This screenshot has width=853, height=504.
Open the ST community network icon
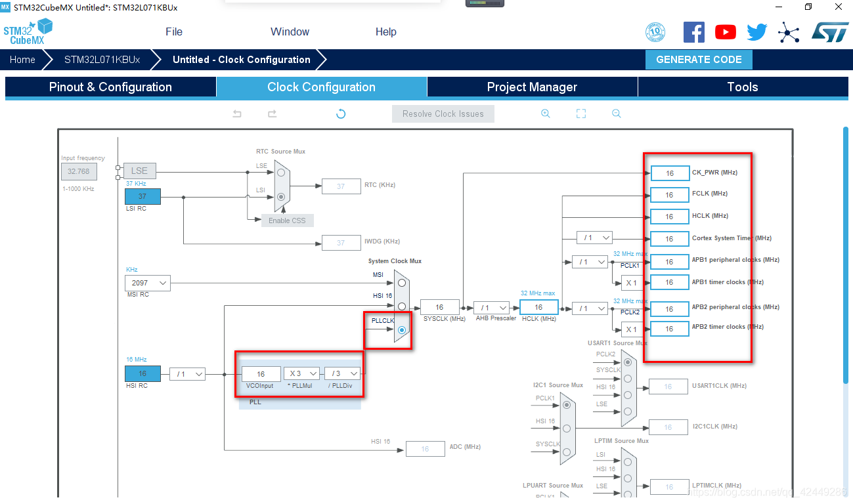pyautogui.click(x=789, y=32)
